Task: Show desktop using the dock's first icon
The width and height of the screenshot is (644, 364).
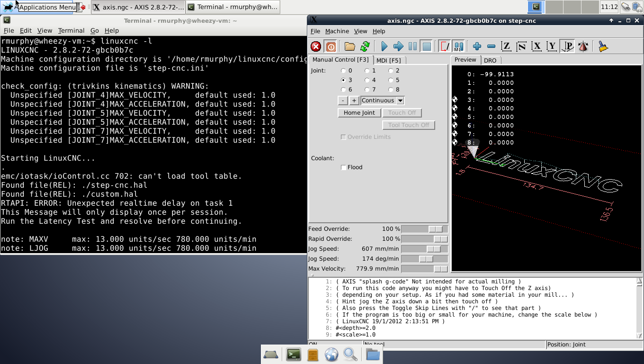Action: pyautogui.click(x=271, y=354)
